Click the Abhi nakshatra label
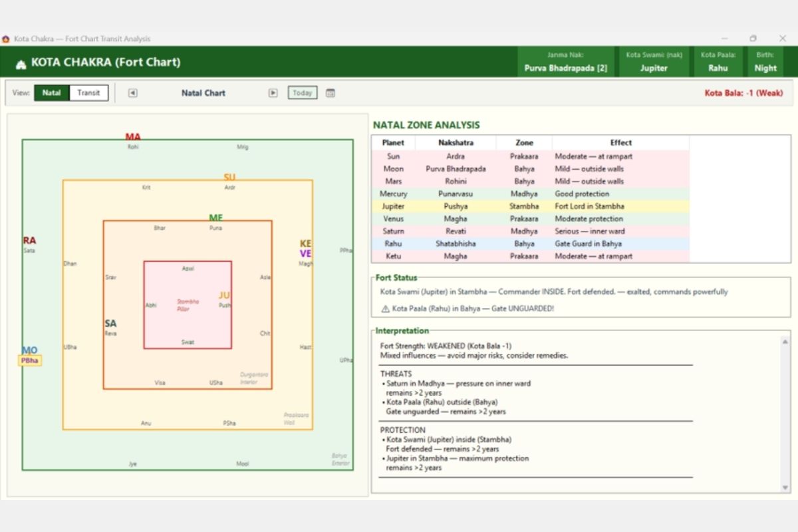This screenshot has width=798, height=532. click(151, 305)
